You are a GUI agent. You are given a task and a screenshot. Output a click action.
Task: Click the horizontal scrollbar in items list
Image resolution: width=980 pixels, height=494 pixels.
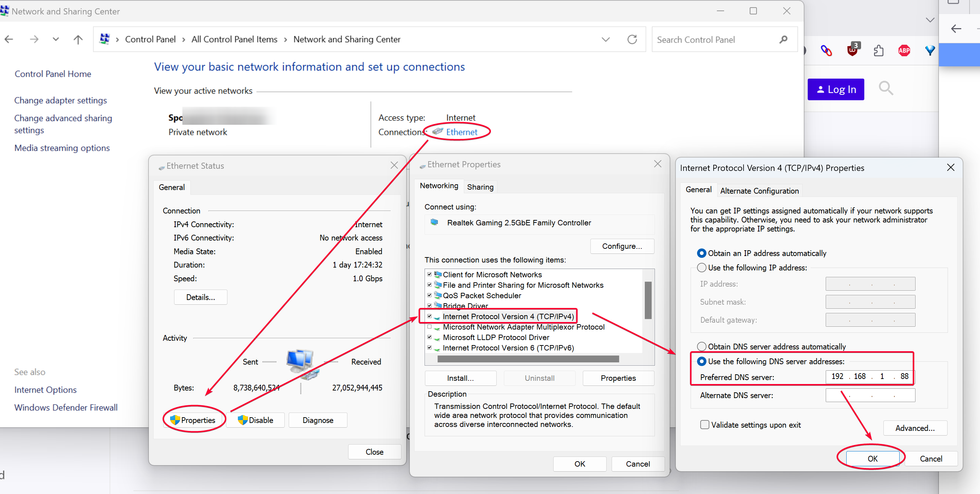tap(528, 359)
